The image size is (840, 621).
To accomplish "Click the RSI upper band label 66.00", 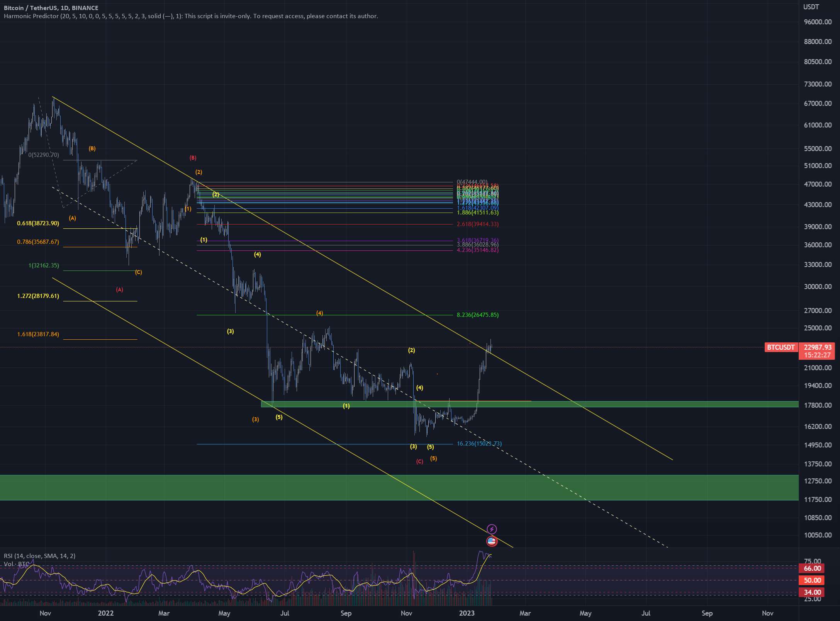I will 811,568.
